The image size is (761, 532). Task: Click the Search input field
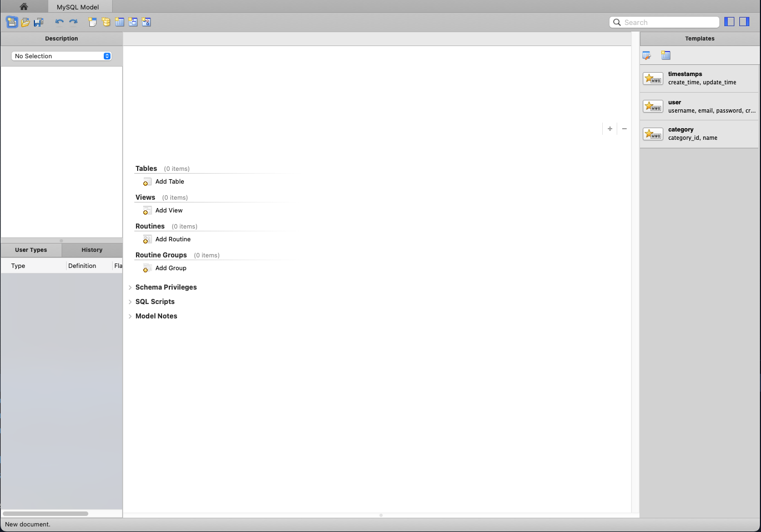669,22
